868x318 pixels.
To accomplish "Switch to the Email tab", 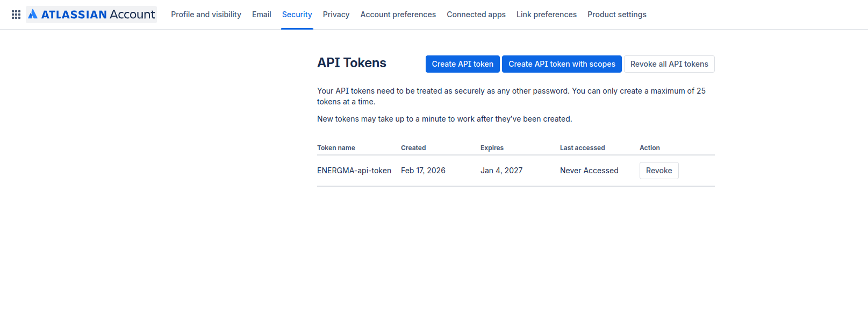I will click(x=261, y=15).
